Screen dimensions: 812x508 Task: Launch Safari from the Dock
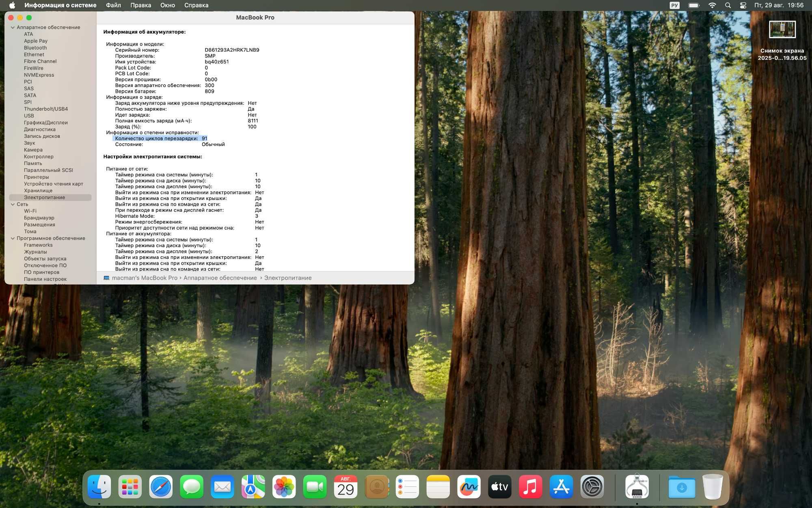pos(161,486)
